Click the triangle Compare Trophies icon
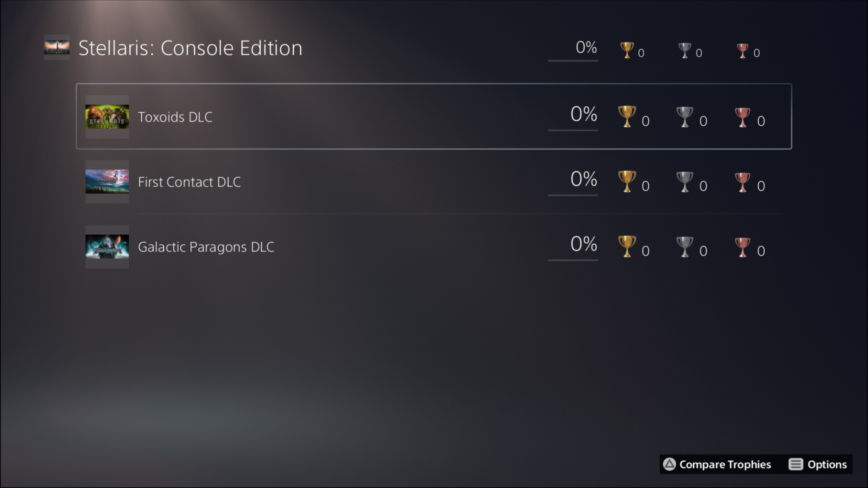Screen dimensions: 868x488 pos(669,464)
